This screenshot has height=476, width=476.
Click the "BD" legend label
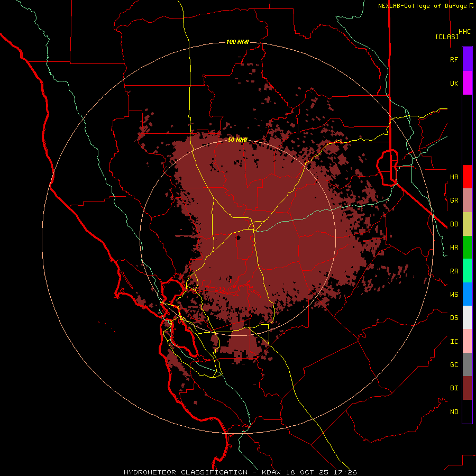(454, 224)
